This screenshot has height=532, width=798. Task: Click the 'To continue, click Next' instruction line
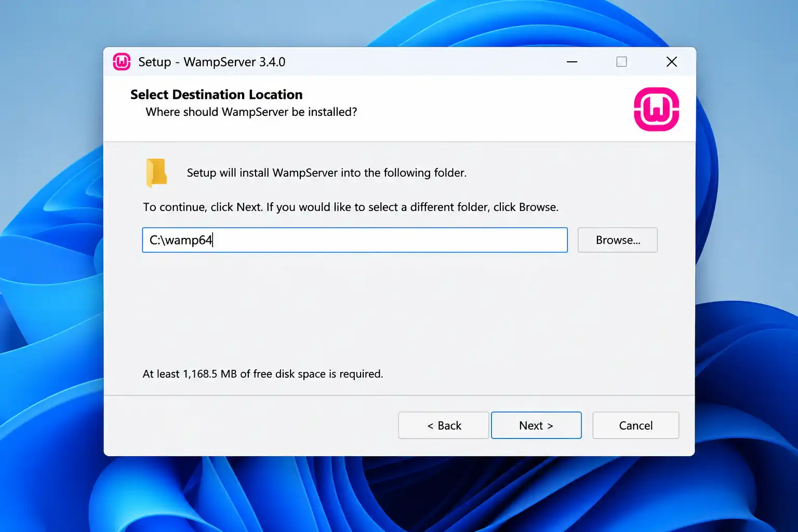[x=351, y=207]
